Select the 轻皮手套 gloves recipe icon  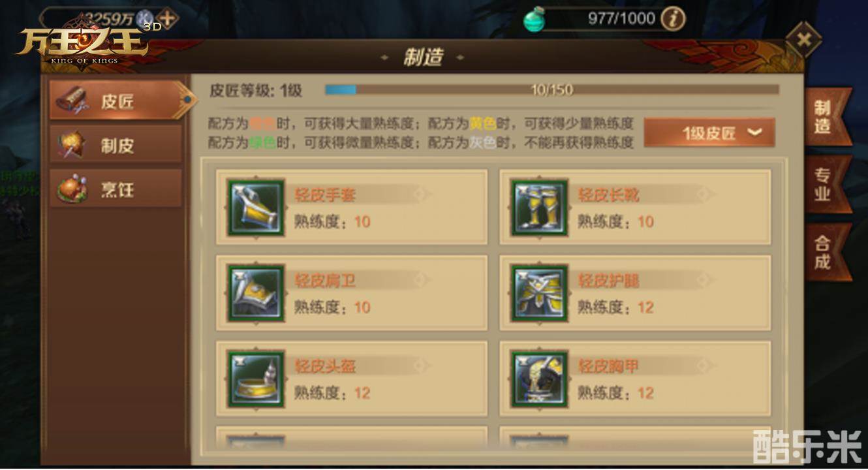click(x=255, y=208)
